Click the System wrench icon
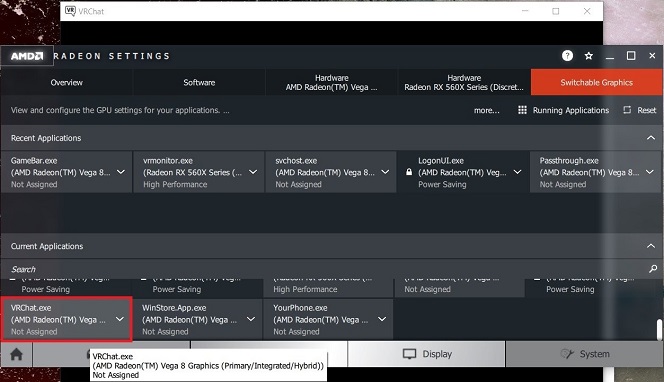Image resolution: width=664 pixels, height=382 pixels. 567,354
